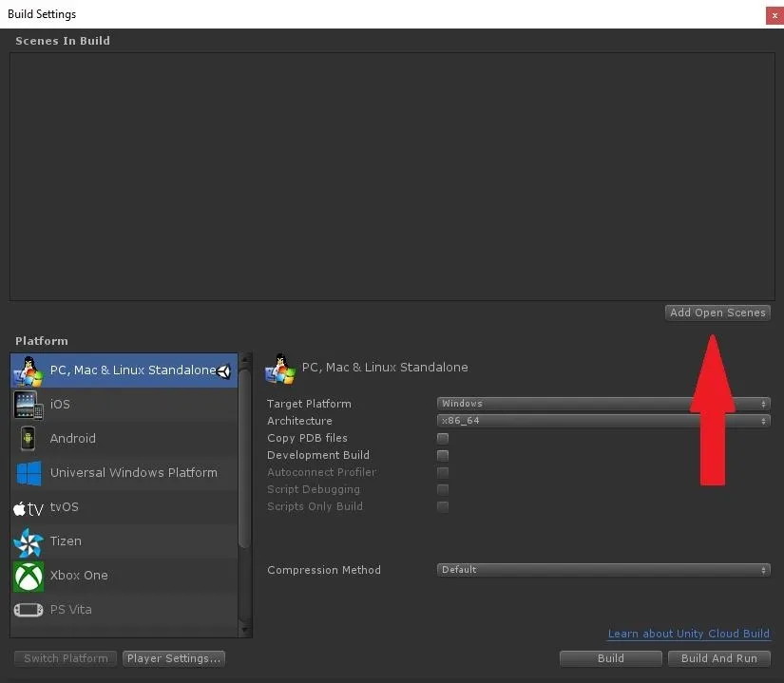Image resolution: width=784 pixels, height=683 pixels.
Task: Choose the PS Vita handheld icon
Action: (x=29, y=610)
